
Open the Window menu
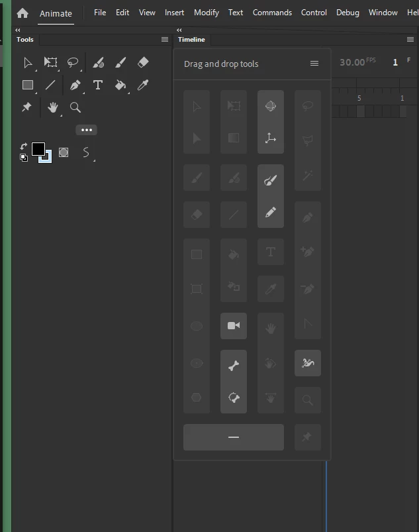(x=383, y=13)
